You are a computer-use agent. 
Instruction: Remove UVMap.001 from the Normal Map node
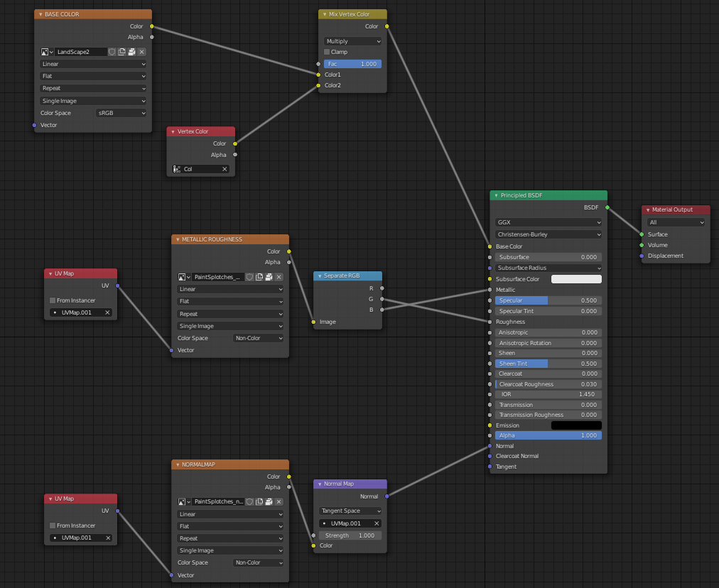(377, 522)
